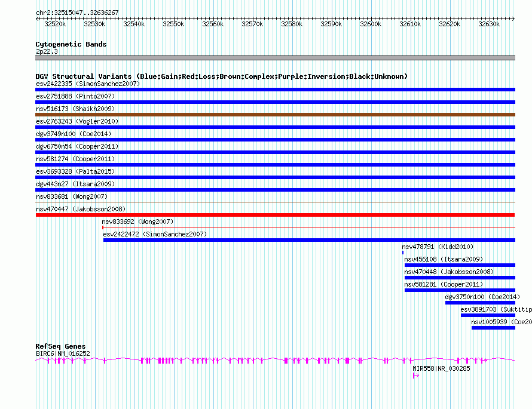Click the 32520k ruler tick label
This screenshot has height=409, width=532.
55,24
